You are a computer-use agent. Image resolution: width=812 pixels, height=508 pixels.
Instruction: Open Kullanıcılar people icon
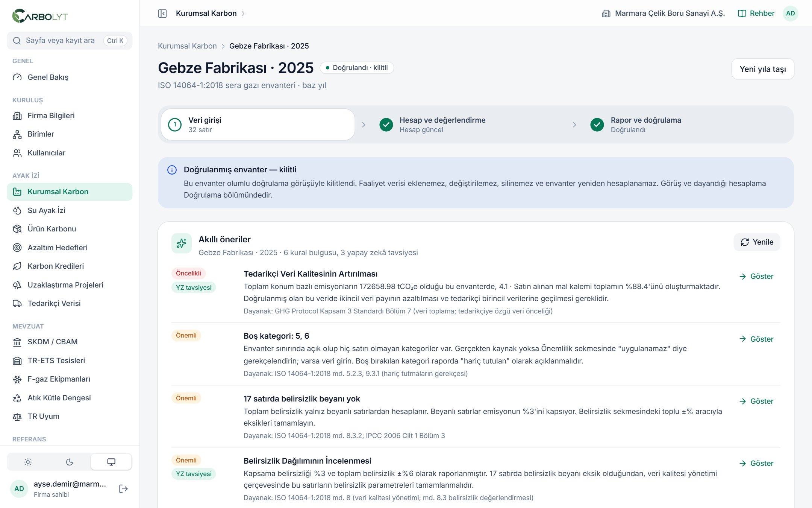coord(17,153)
